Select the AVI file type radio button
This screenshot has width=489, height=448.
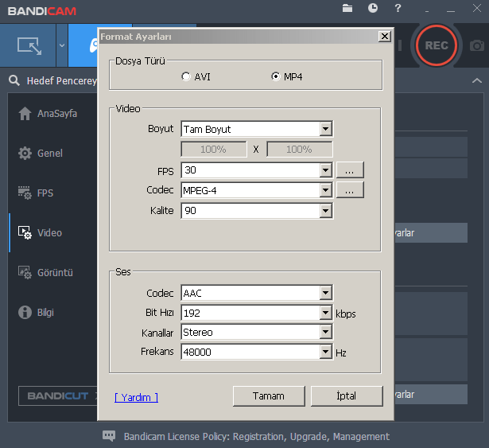pyautogui.click(x=186, y=76)
